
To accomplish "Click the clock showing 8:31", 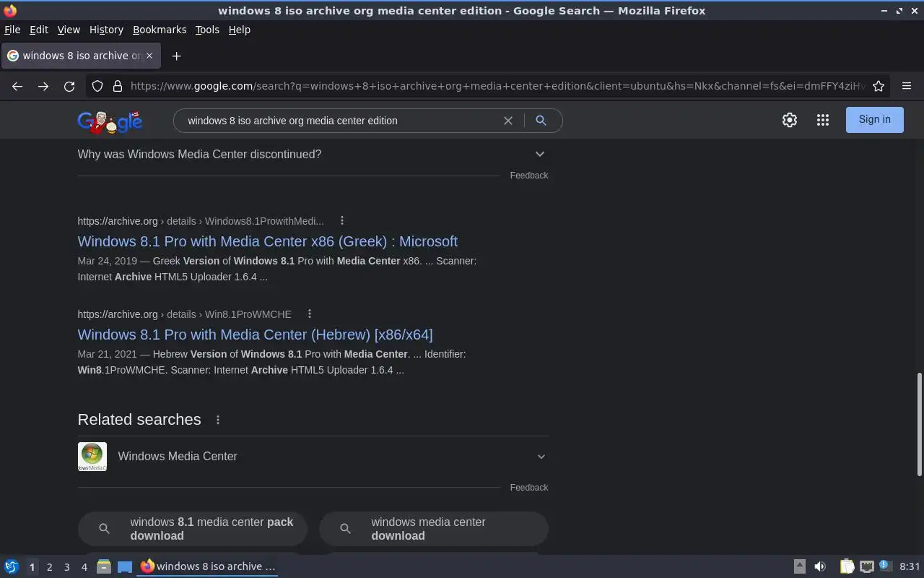I will pos(910,566).
